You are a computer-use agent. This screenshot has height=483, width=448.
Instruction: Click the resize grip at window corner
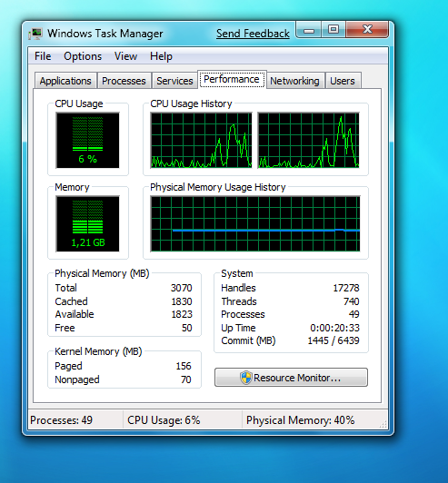[383, 425]
